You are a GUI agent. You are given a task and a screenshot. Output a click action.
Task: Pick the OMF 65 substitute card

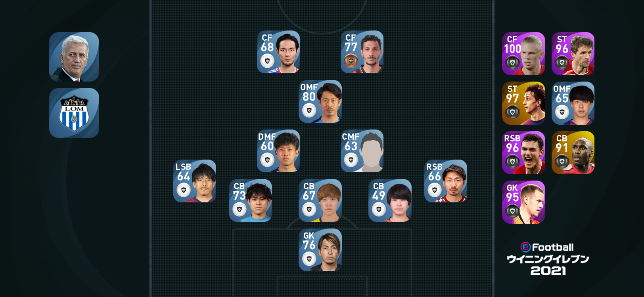coord(573,103)
